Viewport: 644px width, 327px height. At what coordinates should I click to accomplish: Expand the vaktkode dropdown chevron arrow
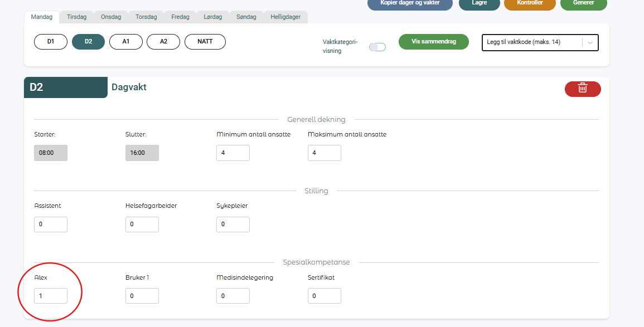(590, 42)
